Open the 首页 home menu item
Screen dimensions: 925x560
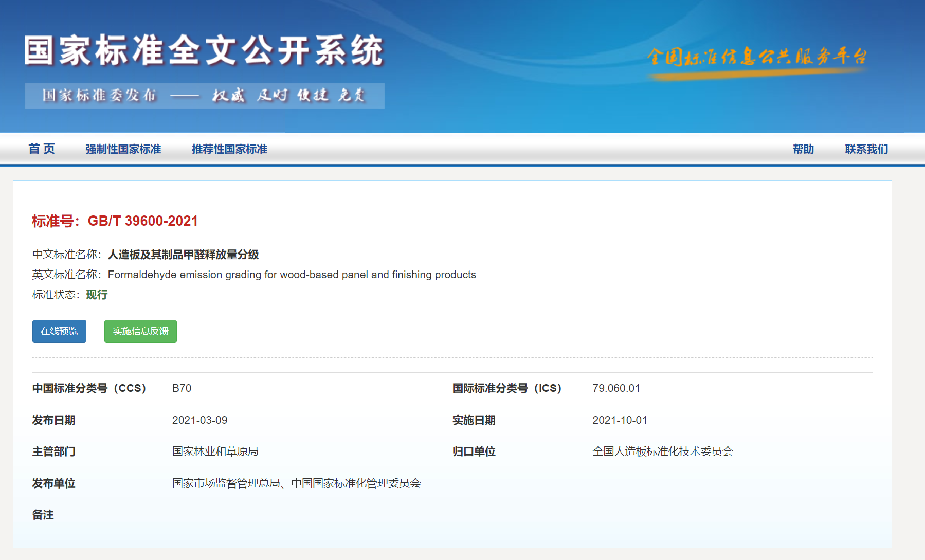42,149
